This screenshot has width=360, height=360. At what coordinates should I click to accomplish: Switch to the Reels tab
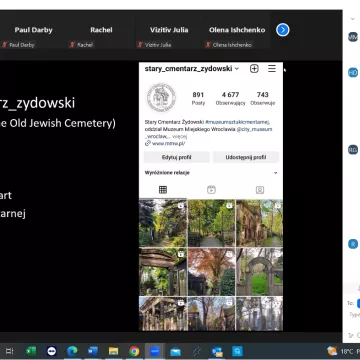pyautogui.click(x=211, y=190)
